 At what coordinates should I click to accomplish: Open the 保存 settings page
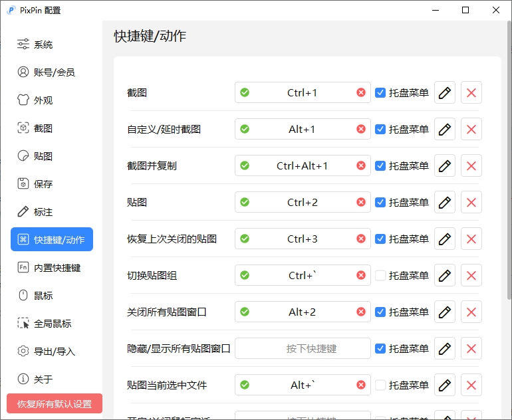click(x=52, y=183)
